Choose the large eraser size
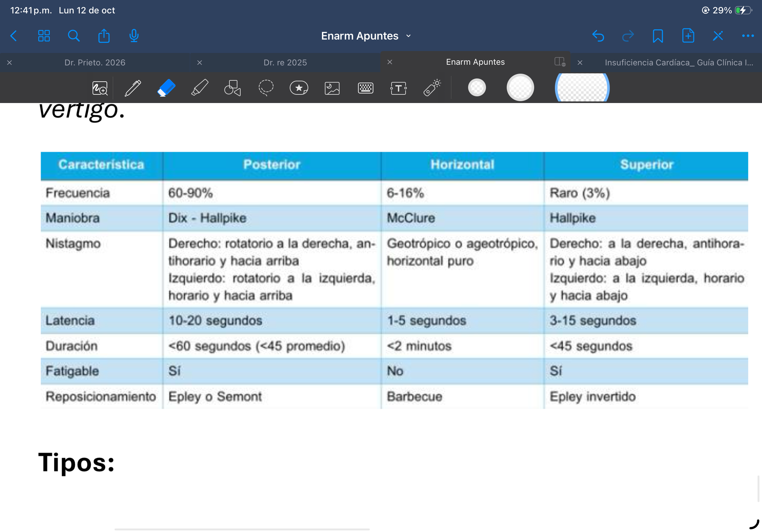The image size is (762, 532). [x=582, y=88]
